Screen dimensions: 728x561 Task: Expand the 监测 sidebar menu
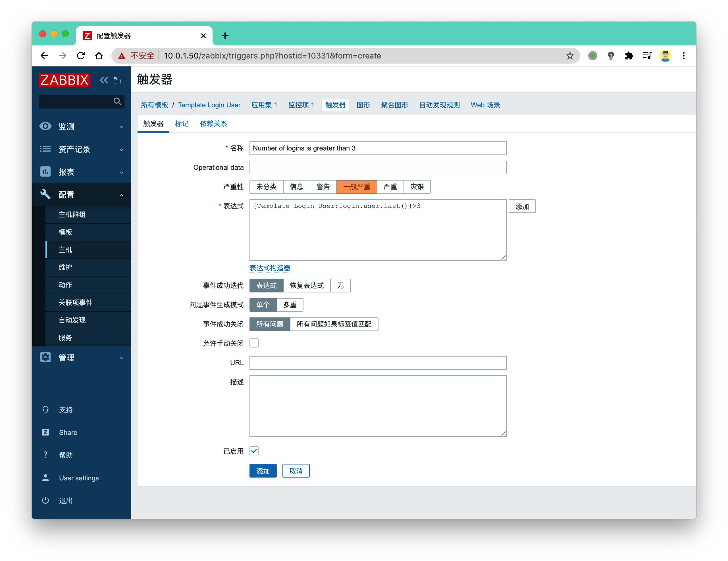click(x=82, y=127)
